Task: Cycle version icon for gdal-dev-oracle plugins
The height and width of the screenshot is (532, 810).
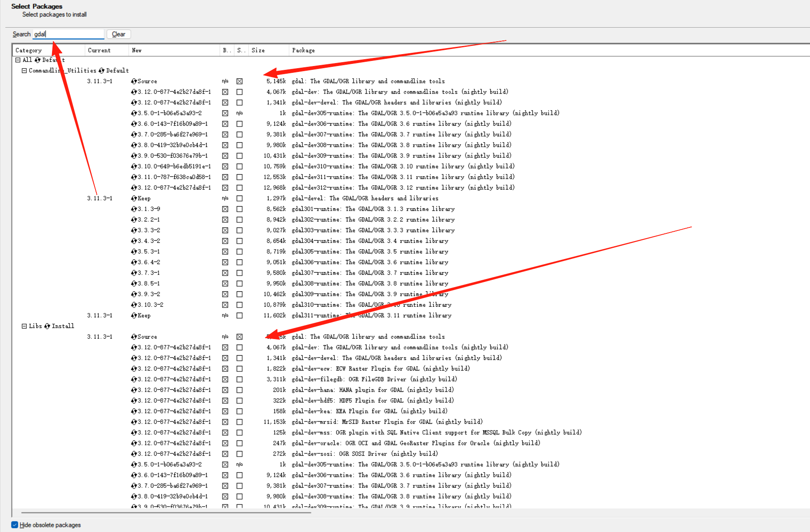Action: coord(134,443)
